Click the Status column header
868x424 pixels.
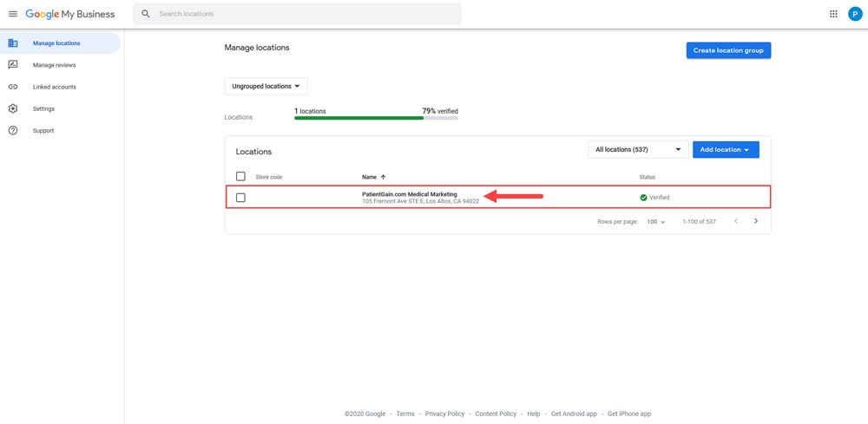point(648,177)
